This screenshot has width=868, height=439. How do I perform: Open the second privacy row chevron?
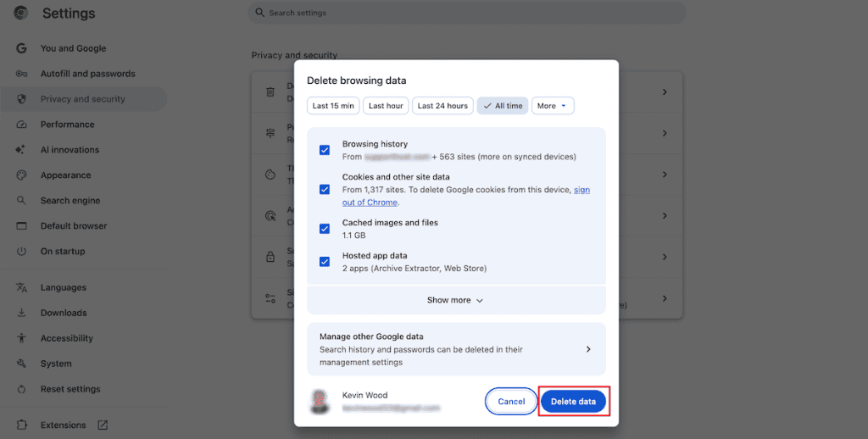665,133
